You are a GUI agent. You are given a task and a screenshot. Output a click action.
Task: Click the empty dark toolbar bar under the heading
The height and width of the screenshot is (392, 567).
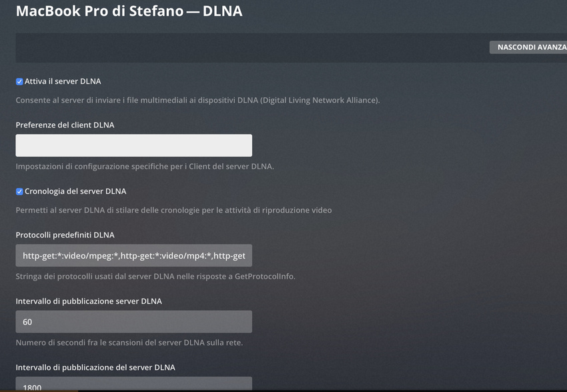pyautogui.click(x=247, y=48)
